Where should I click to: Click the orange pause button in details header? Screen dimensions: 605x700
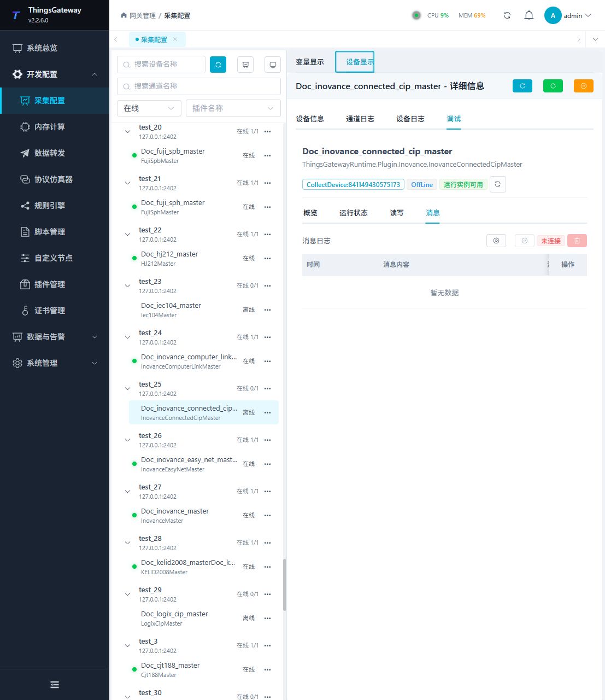(584, 86)
